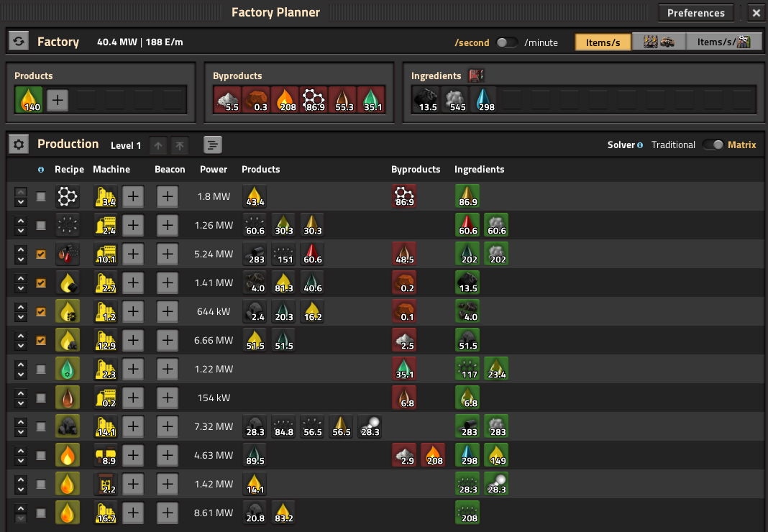This screenshot has width=768, height=532.
Task: Select the belts and lanes view tab
Action: coord(659,42)
